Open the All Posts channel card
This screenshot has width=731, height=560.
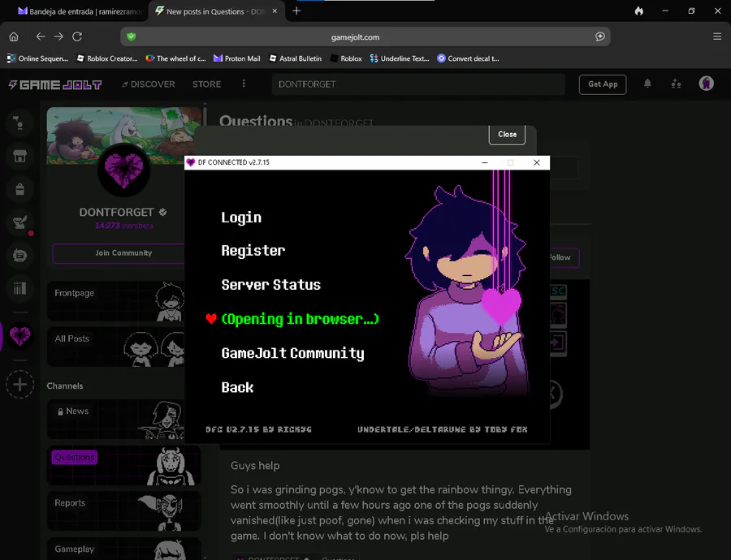115,347
